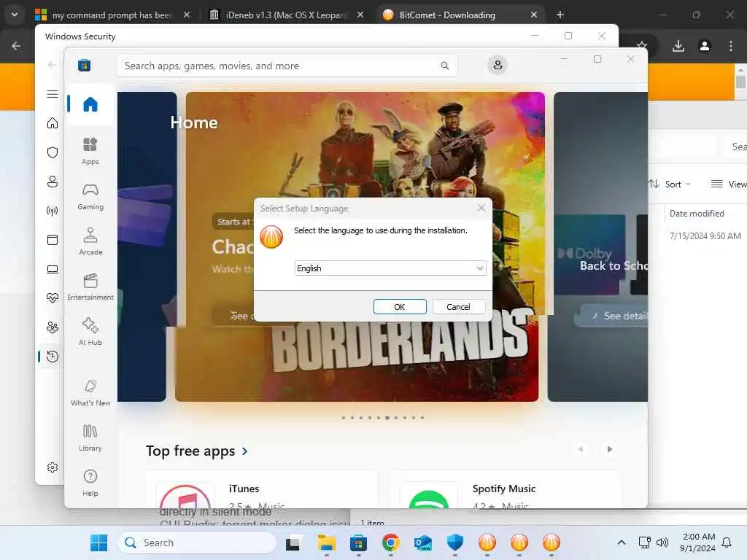
Task: Open AI Hub in Microsoft Store
Action: pyautogui.click(x=90, y=332)
